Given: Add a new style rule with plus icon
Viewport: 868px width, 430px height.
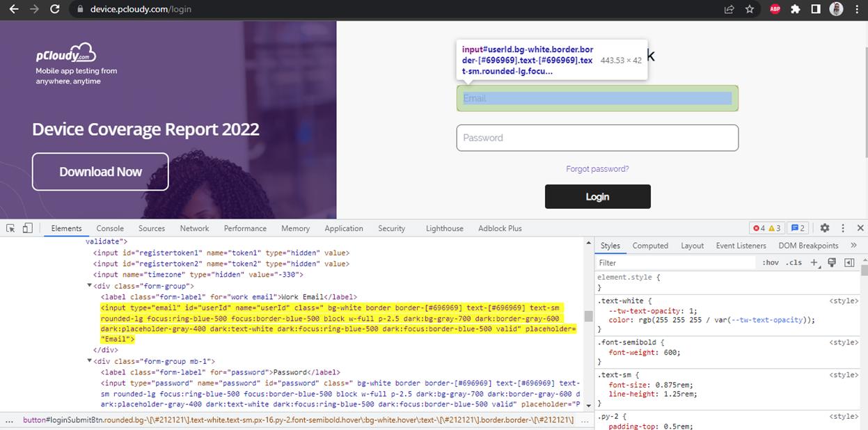Looking at the screenshot, I should click(814, 263).
